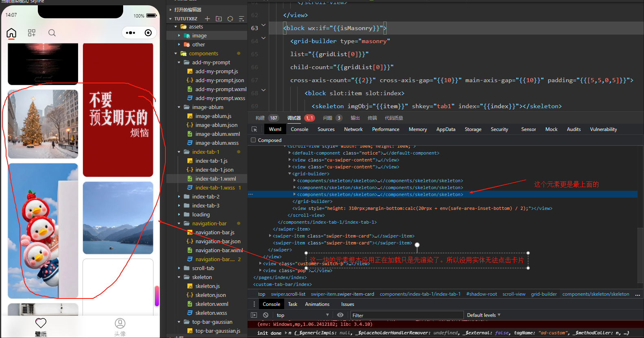Click the new file plus icon
The width and height of the screenshot is (644, 338).
click(x=207, y=19)
